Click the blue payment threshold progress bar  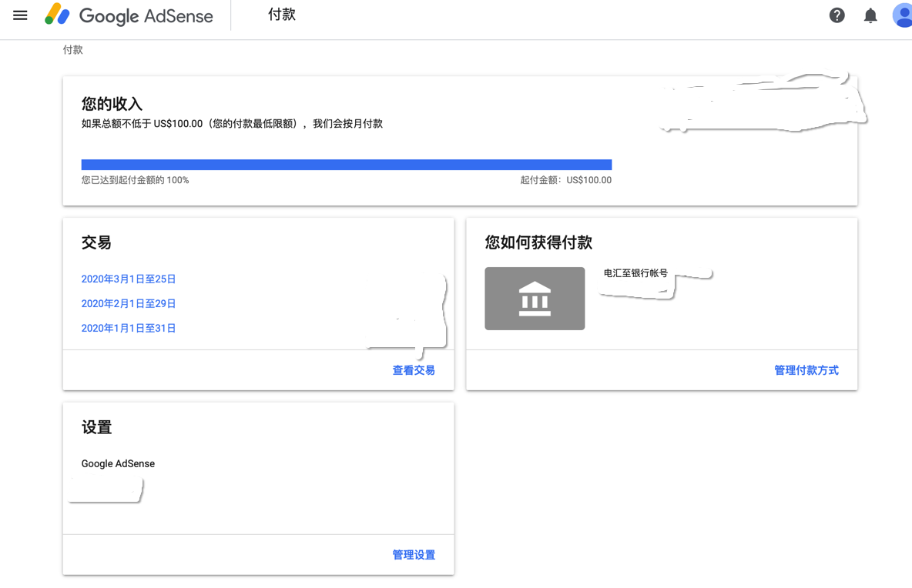[347, 165]
